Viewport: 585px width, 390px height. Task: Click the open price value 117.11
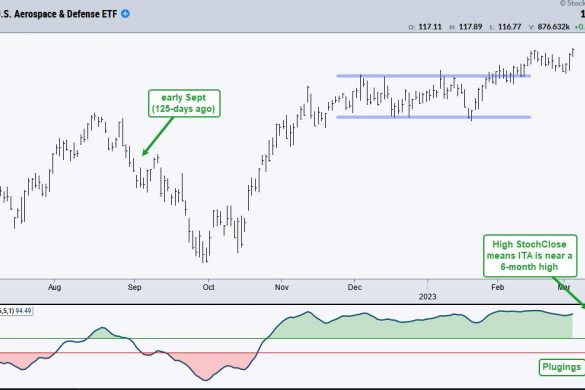(430, 26)
